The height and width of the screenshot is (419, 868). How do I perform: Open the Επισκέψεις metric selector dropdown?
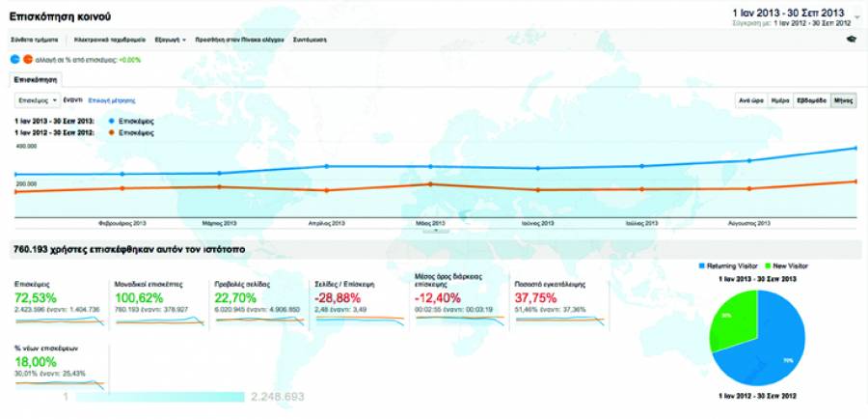[x=38, y=99]
